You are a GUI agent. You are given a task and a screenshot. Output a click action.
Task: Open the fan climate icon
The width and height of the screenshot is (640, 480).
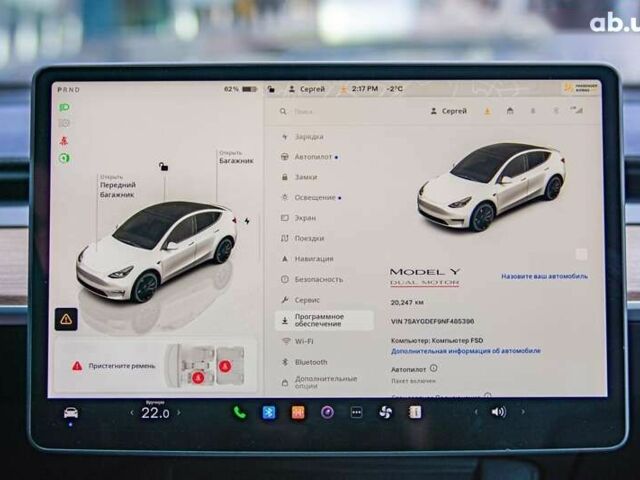click(x=385, y=413)
